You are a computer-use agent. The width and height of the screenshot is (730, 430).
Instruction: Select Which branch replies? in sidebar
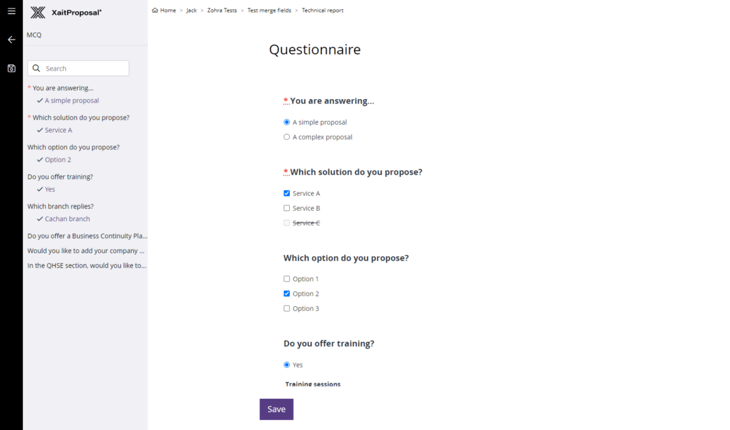(61, 206)
